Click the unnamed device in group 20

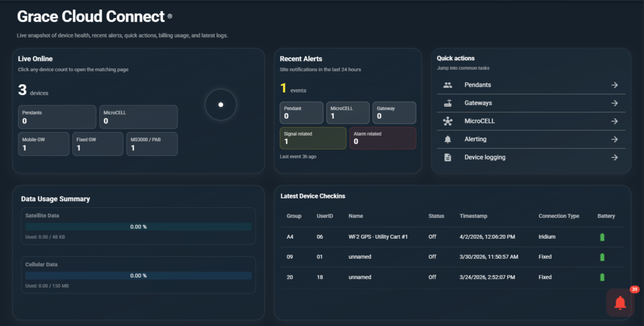[x=360, y=277]
